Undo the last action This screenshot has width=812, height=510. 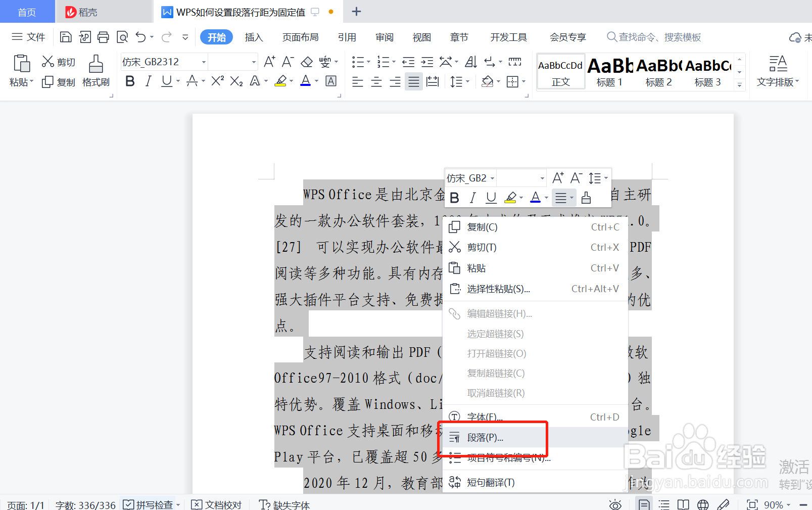point(141,37)
